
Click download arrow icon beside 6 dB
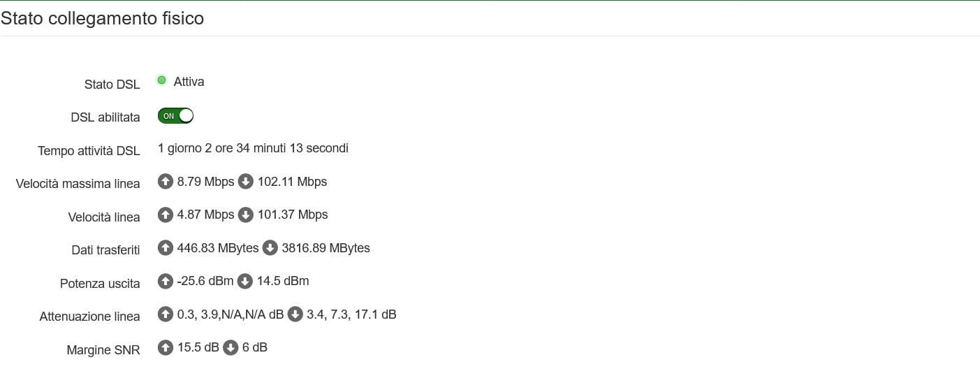(x=231, y=347)
